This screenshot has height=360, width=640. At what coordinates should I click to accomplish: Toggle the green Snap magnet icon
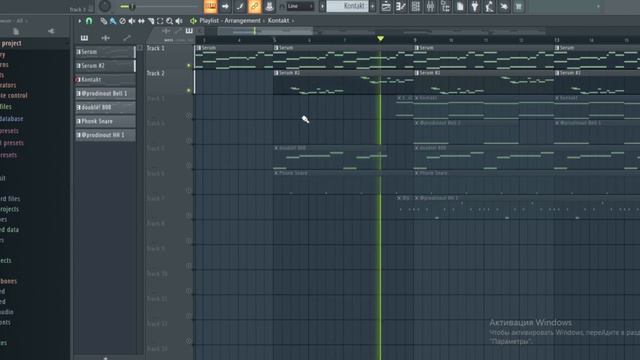point(89,21)
